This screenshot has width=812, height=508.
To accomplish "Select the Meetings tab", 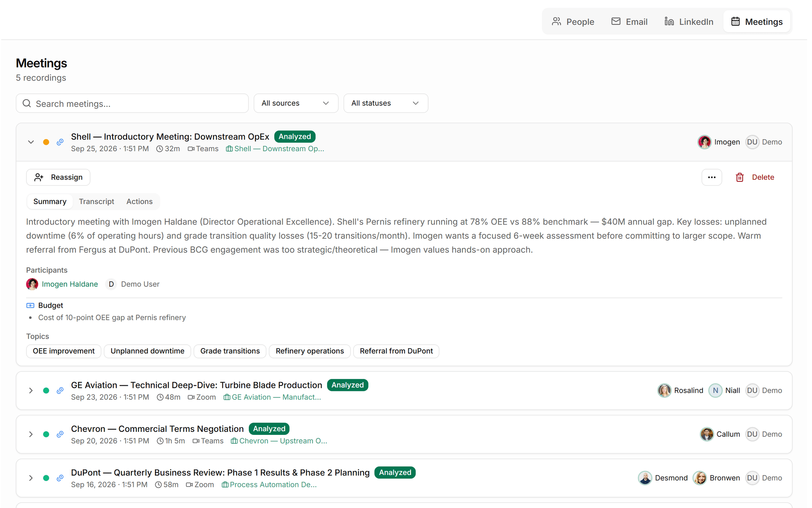I will (x=757, y=22).
